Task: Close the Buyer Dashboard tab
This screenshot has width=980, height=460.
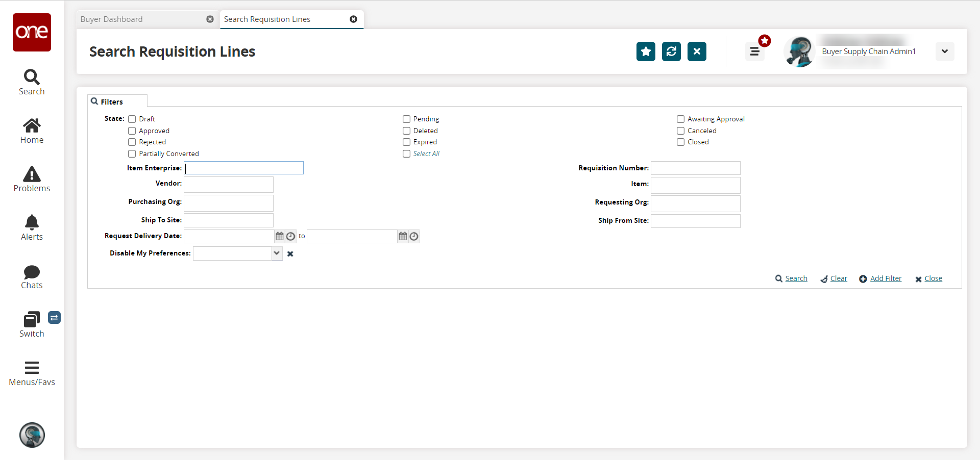Action: pyautogui.click(x=210, y=19)
